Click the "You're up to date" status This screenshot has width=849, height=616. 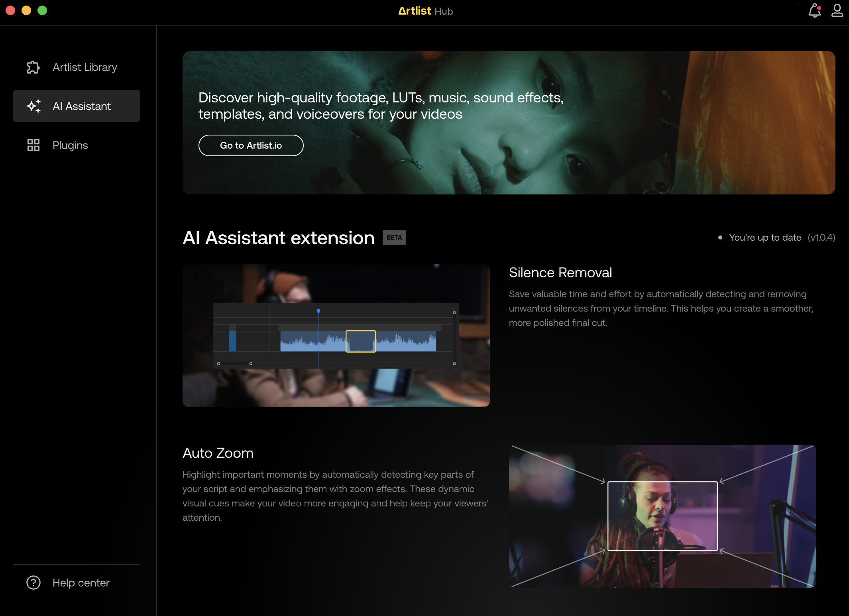click(765, 237)
